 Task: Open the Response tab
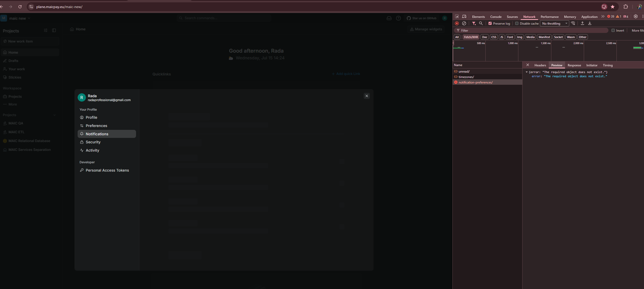coord(574,65)
